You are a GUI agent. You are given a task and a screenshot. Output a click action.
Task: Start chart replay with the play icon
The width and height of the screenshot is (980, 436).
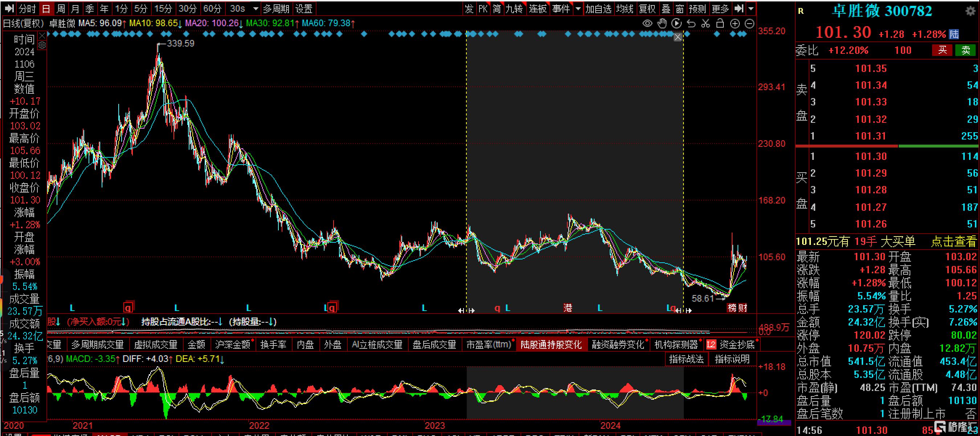[677, 23]
